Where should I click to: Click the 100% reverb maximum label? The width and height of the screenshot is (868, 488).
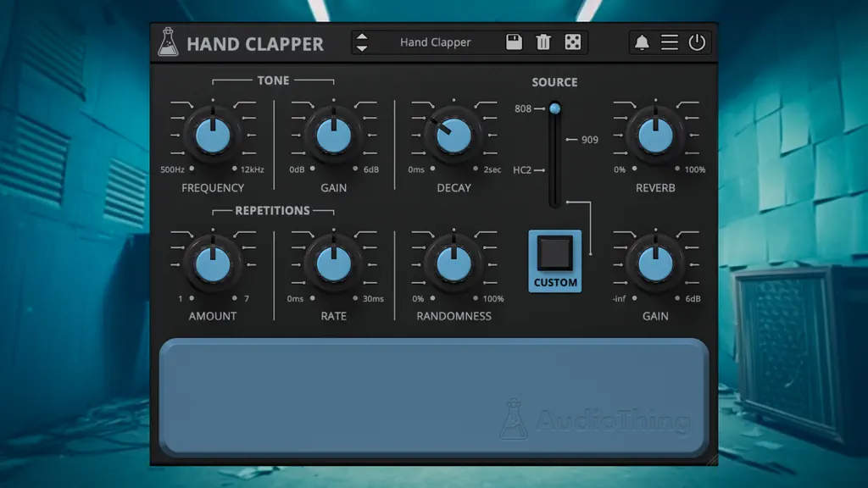[695, 169]
